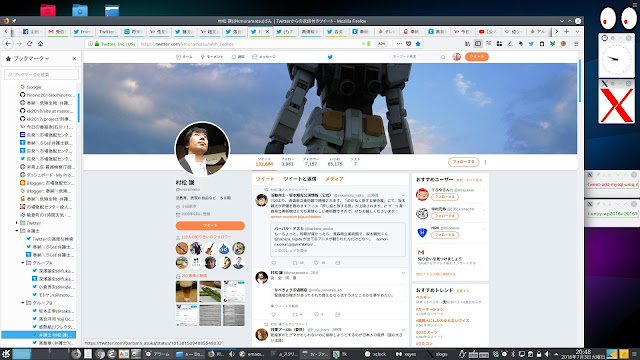This screenshot has width=640, height=360.
Task: Toggle the sidebar view toolbar icon
Action: click(x=478, y=44)
